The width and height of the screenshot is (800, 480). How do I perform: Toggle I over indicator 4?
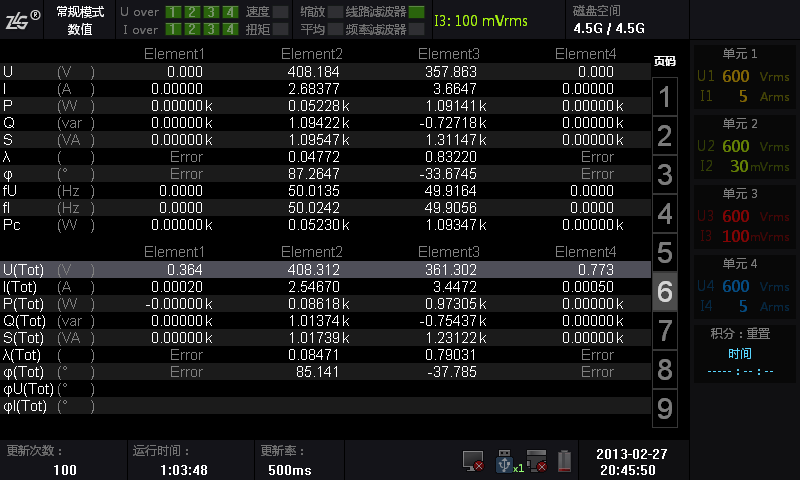pos(231,29)
